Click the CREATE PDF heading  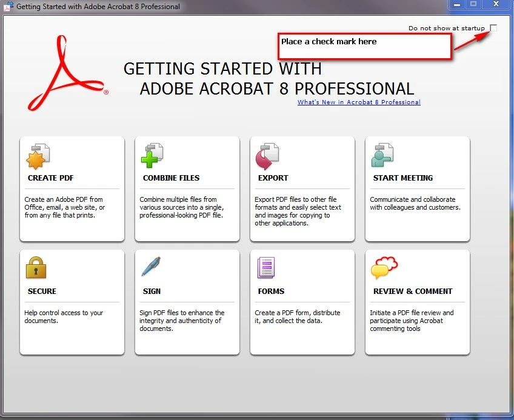pos(50,178)
